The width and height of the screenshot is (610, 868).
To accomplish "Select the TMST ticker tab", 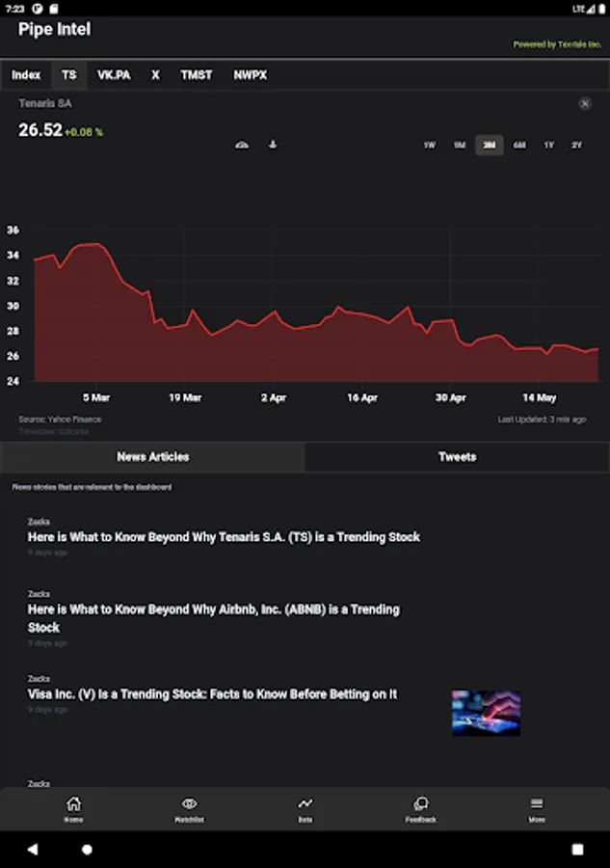I will (197, 74).
